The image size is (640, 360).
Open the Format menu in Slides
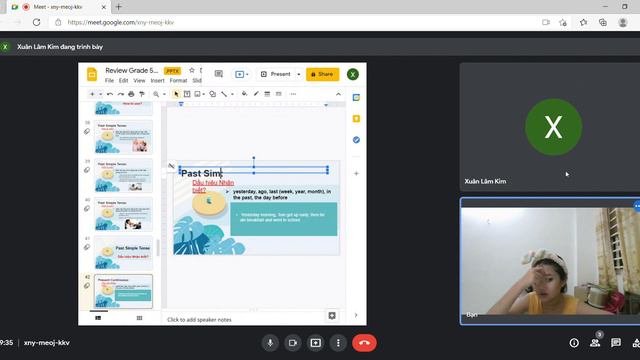pyautogui.click(x=178, y=81)
